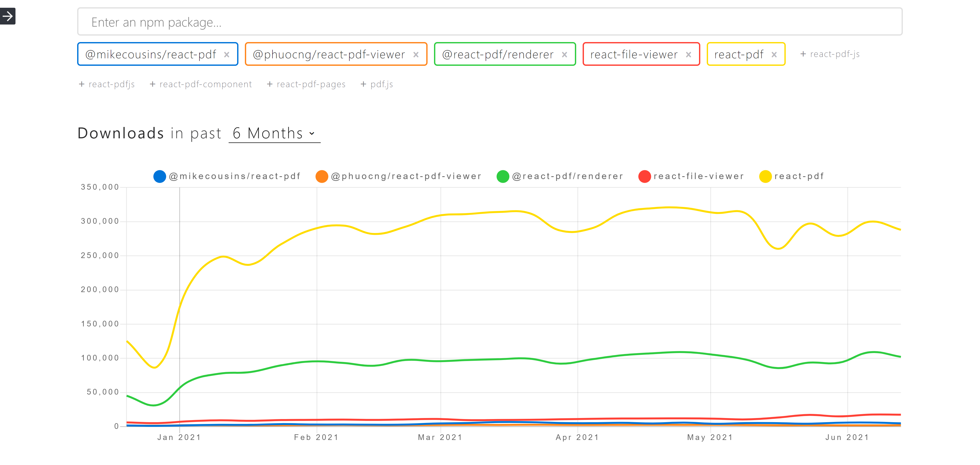Screen dimensions: 980x465
Task: Remove the react-pdf package tag
Action: coord(774,54)
